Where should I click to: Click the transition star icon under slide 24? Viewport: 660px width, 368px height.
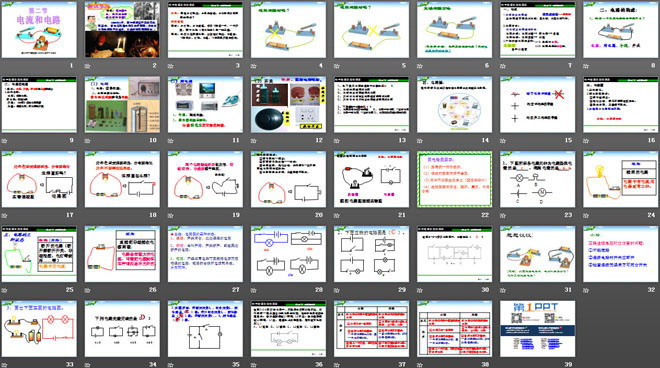(x=586, y=215)
